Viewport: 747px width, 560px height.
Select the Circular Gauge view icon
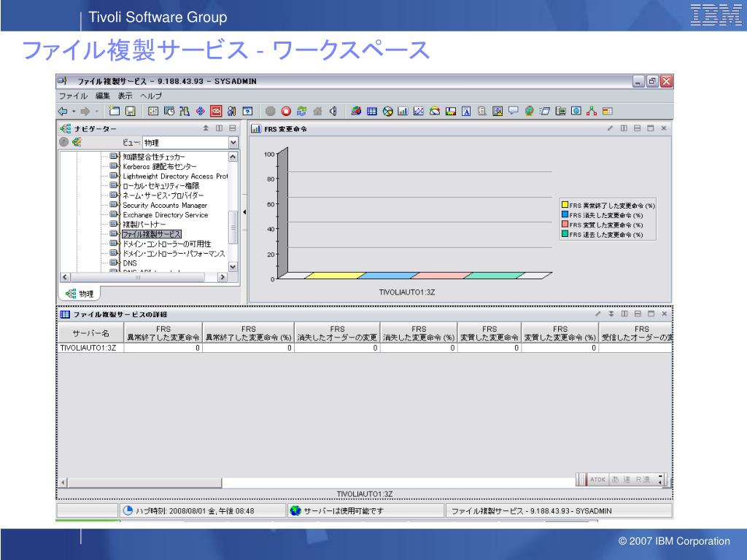click(435, 111)
